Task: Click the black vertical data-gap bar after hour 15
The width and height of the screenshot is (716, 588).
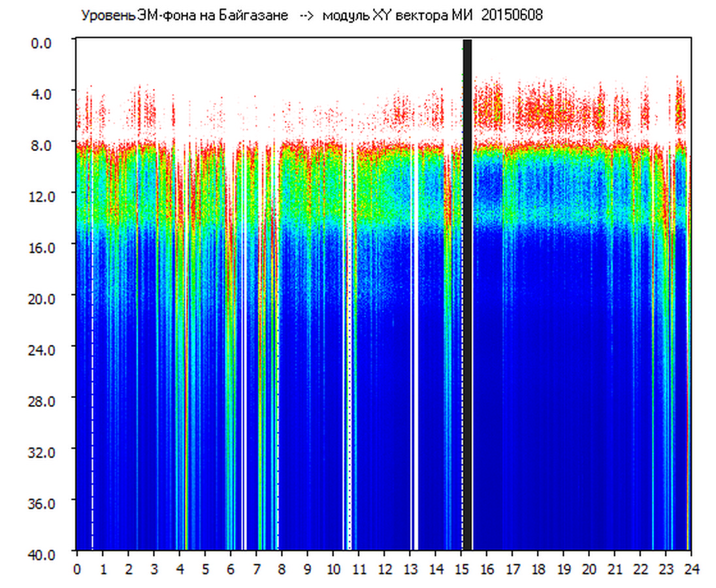Action: pyautogui.click(x=468, y=295)
